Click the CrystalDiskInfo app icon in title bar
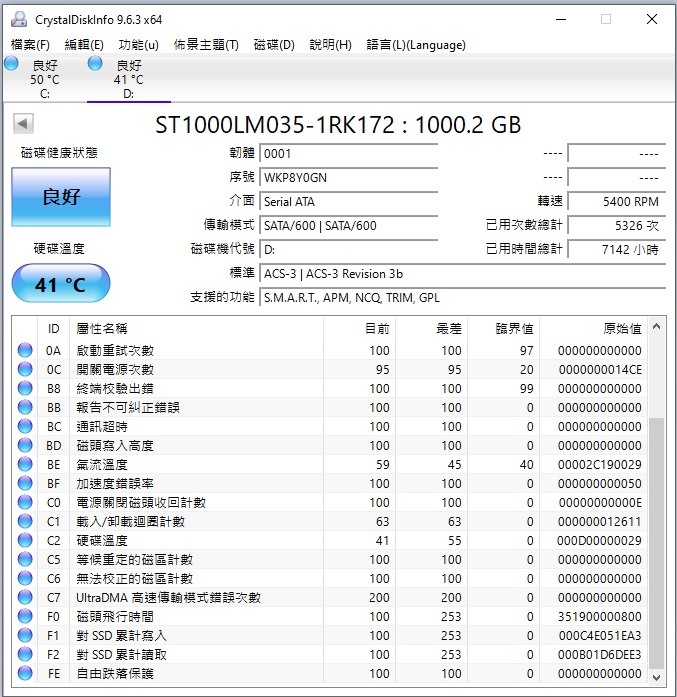The image size is (677, 697). [19, 19]
